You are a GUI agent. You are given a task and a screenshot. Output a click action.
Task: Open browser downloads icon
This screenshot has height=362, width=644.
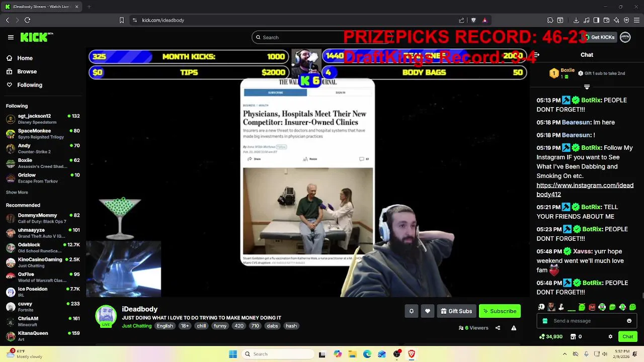pos(576,20)
